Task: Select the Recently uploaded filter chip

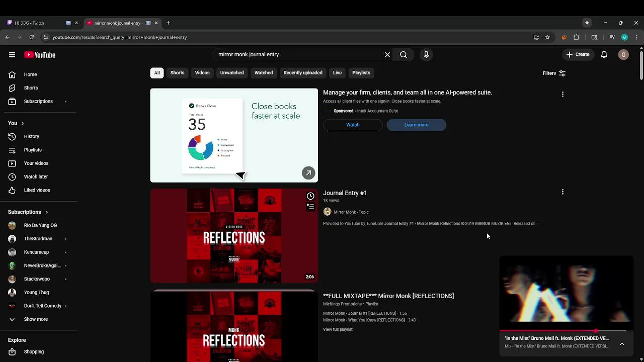Action: (x=303, y=73)
